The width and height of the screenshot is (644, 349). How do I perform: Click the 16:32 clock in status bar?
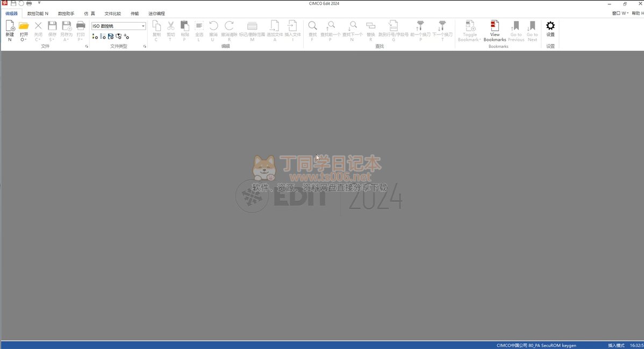636,345
